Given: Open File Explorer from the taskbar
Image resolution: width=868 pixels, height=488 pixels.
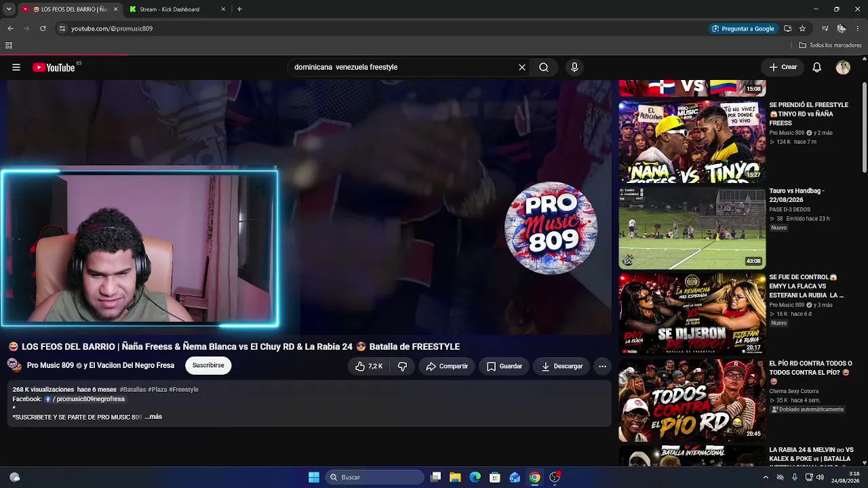Looking at the screenshot, I should point(455,477).
